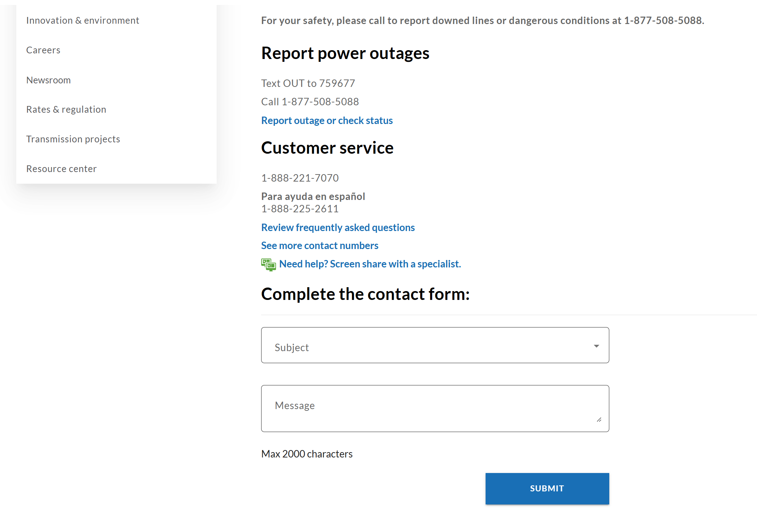Click the 'Max 2000 characters' note
The image size is (757, 532).
pyautogui.click(x=307, y=454)
